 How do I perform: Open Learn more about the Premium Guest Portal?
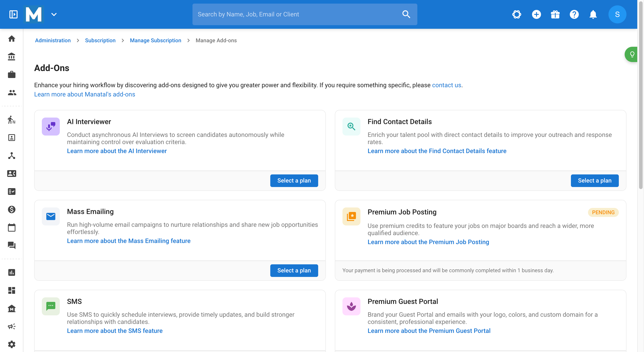tap(429, 331)
